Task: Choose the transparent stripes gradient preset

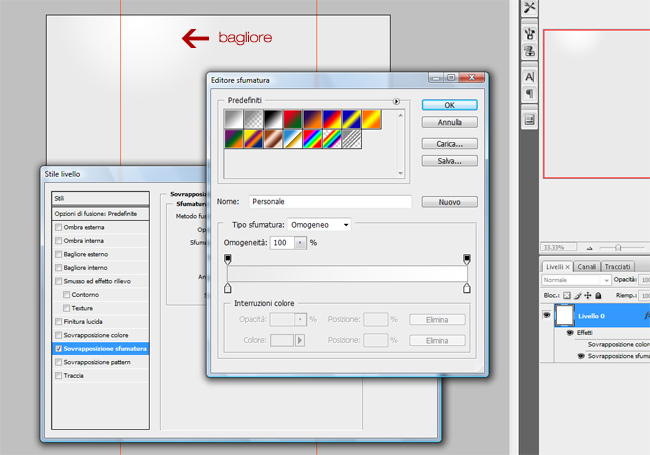Action: point(352,139)
